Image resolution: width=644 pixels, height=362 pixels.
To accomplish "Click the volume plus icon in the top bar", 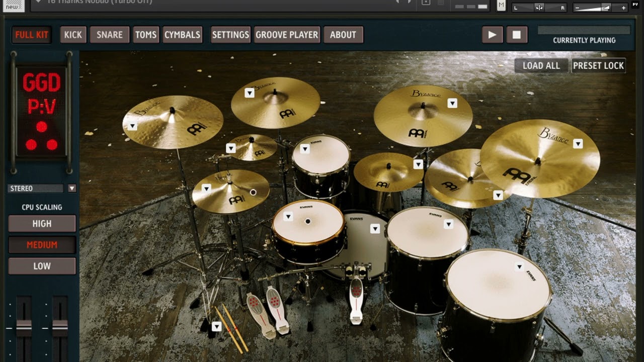I will point(623,8).
